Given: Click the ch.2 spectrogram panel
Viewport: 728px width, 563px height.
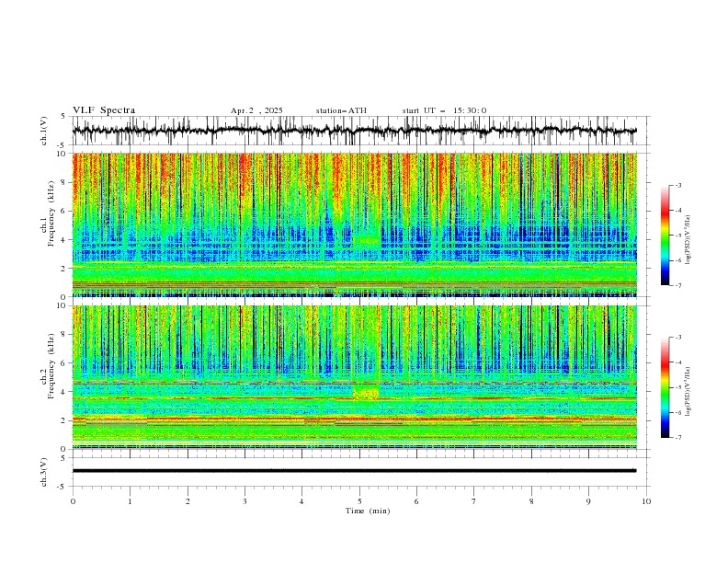Looking at the screenshot, I should pyautogui.click(x=354, y=377).
